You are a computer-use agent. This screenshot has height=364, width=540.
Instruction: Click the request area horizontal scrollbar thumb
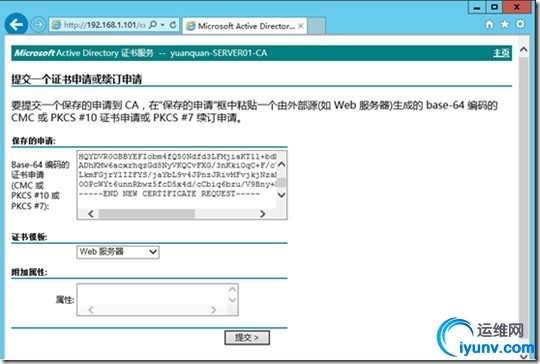(147, 214)
